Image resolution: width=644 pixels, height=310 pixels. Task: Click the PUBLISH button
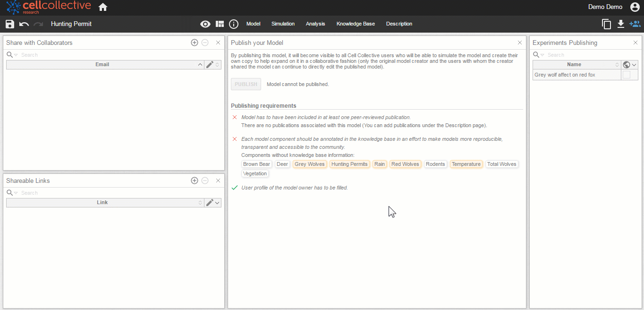pos(246,84)
